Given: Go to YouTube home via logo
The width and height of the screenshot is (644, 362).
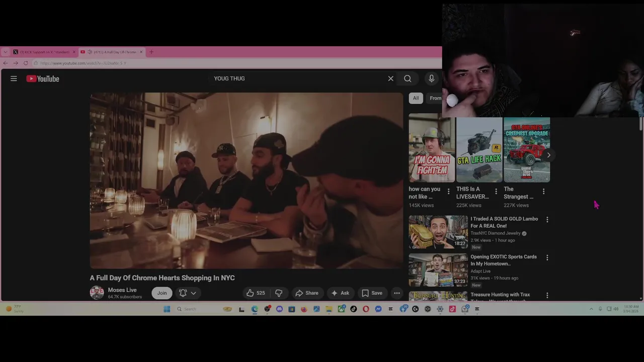Looking at the screenshot, I should tap(43, 78).
